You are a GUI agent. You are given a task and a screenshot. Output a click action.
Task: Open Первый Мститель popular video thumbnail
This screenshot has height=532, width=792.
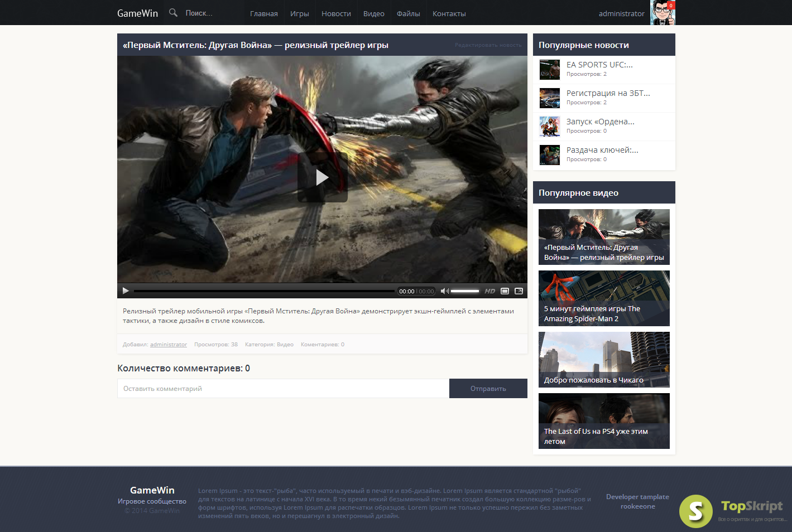tap(604, 237)
